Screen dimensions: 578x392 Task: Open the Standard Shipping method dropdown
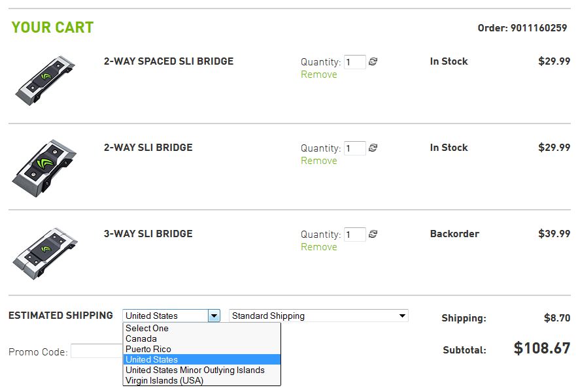coord(318,316)
